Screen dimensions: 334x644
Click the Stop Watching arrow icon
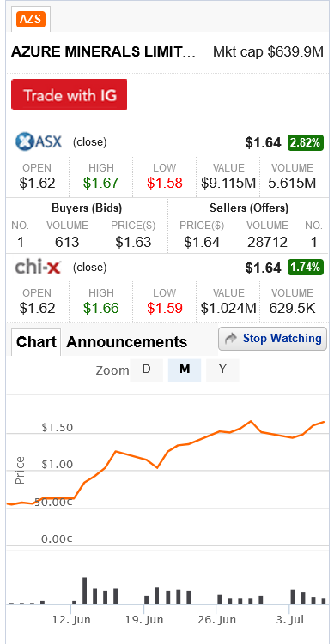coord(232,339)
